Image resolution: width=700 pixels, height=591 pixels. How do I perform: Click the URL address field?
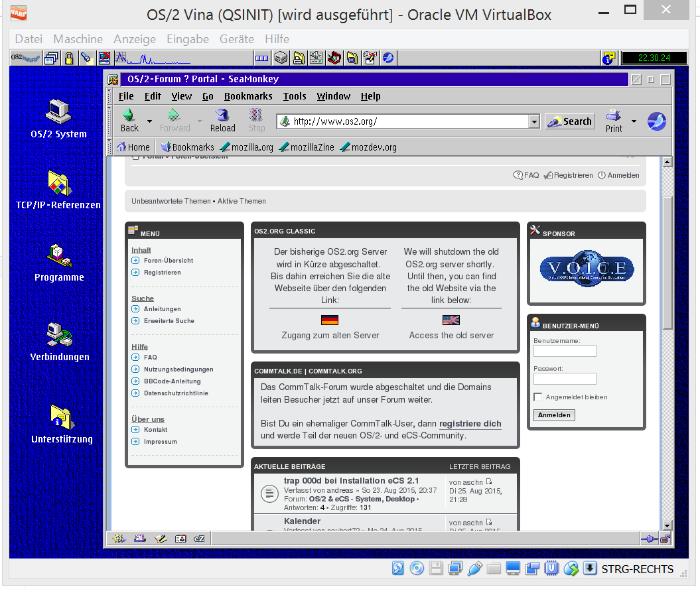pyautogui.click(x=403, y=121)
